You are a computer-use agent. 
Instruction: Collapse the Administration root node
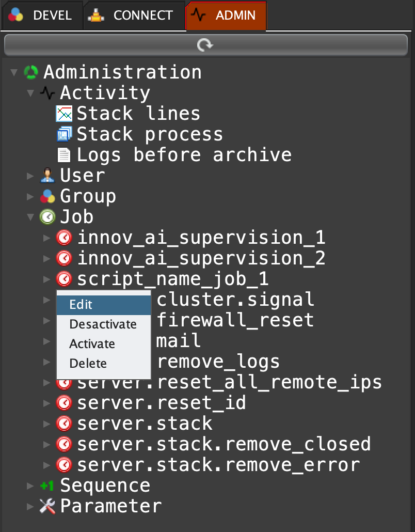point(14,72)
